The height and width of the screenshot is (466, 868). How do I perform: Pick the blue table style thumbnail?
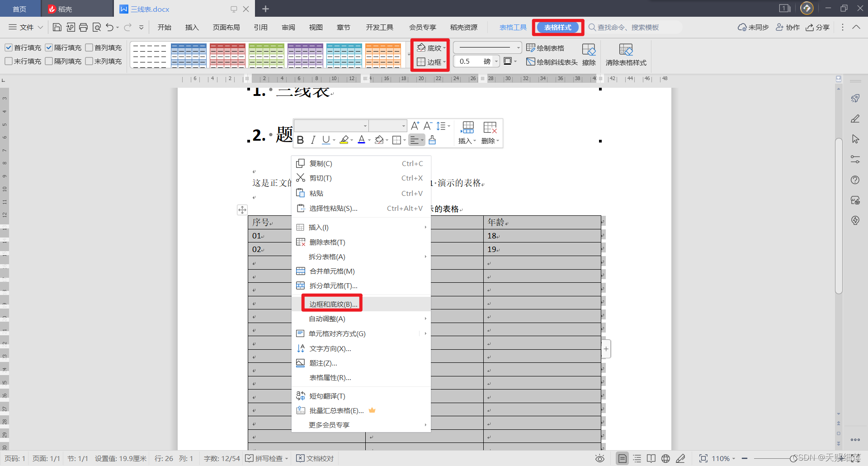coord(189,56)
